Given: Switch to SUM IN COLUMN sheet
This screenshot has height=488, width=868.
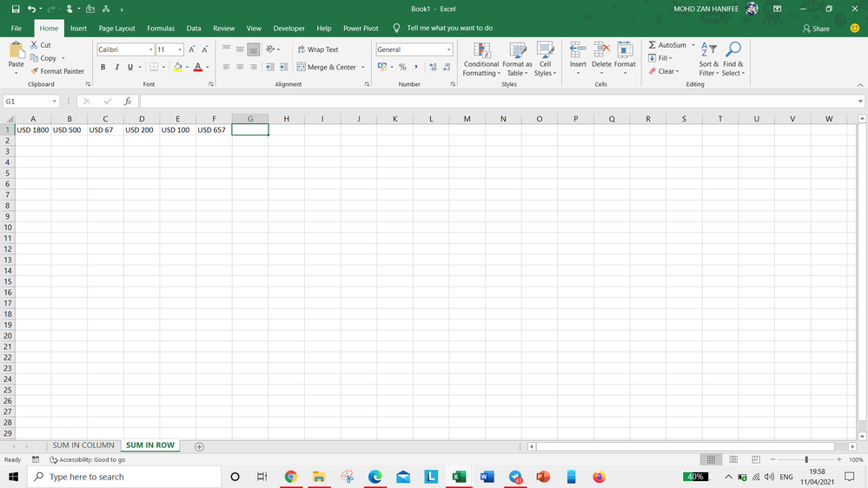Looking at the screenshot, I should click(83, 445).
